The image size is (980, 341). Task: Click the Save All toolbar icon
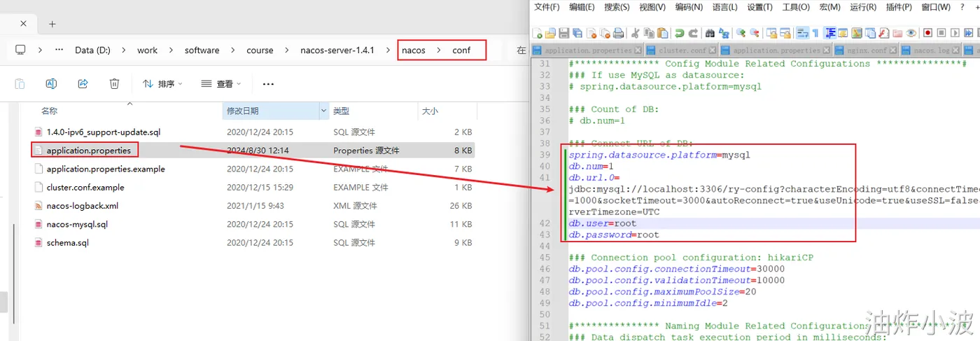pyautogui.click(x=577, y=33)
